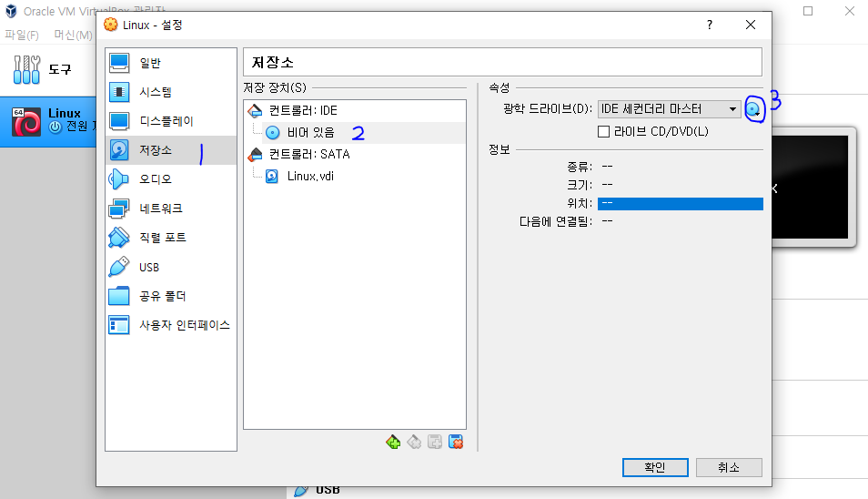Open the 네트워크 settings category
This screenshot has width=868, height=499.
pyautogui.click(x=170, y=209)
